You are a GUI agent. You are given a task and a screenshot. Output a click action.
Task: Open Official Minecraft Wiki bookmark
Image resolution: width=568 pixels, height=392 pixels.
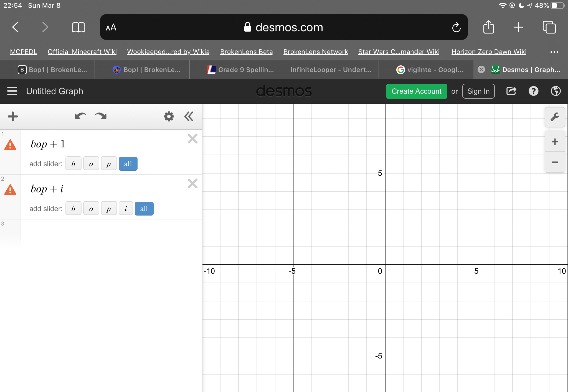point(82,52)
